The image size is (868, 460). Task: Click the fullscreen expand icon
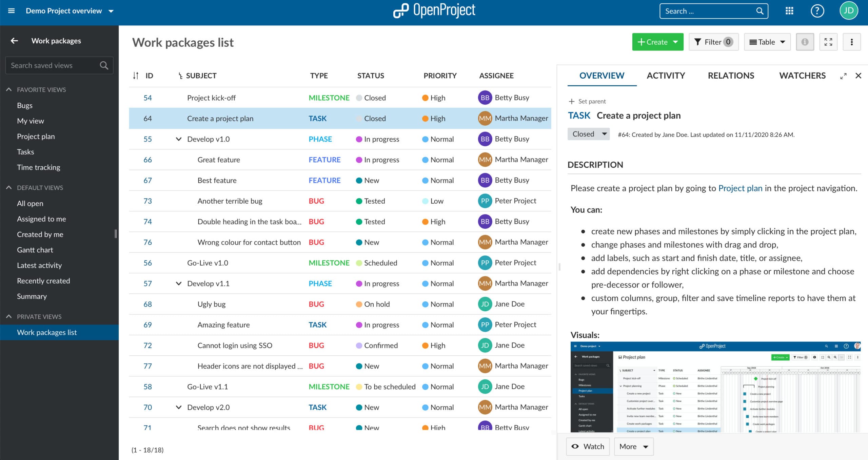828,42
